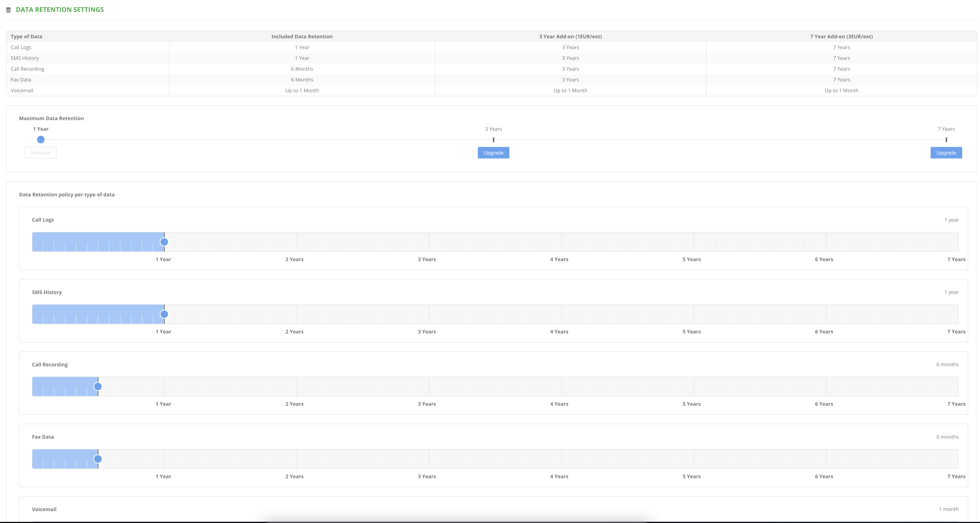The height and width of the screenshot is (523, 980).
Task: Click the Call Logs card title above its slider
Action: point(43,220)
